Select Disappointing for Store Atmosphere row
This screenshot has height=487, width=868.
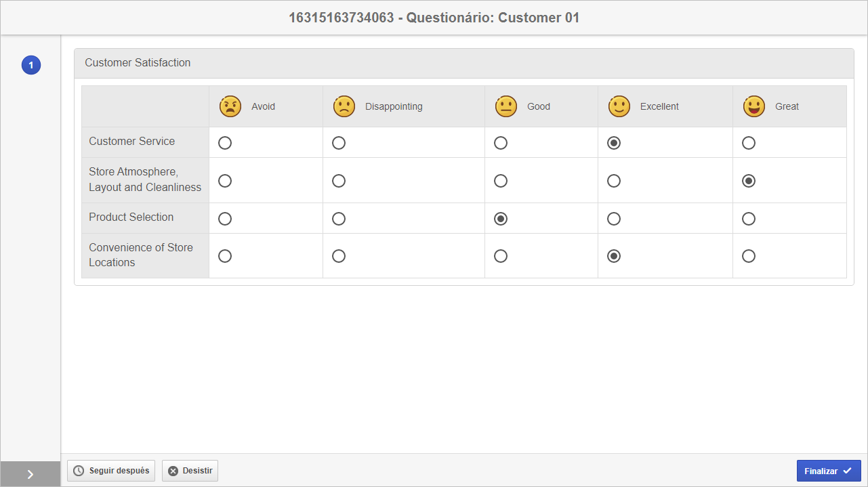pyautogui.click(x=339, y=181)
